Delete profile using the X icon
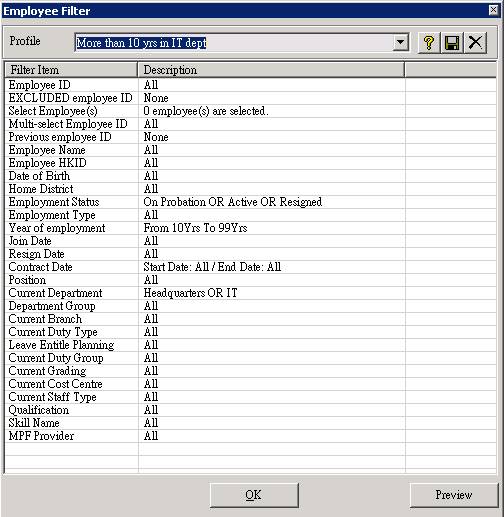Screen dimensions: 504x517 click(475, 43)
